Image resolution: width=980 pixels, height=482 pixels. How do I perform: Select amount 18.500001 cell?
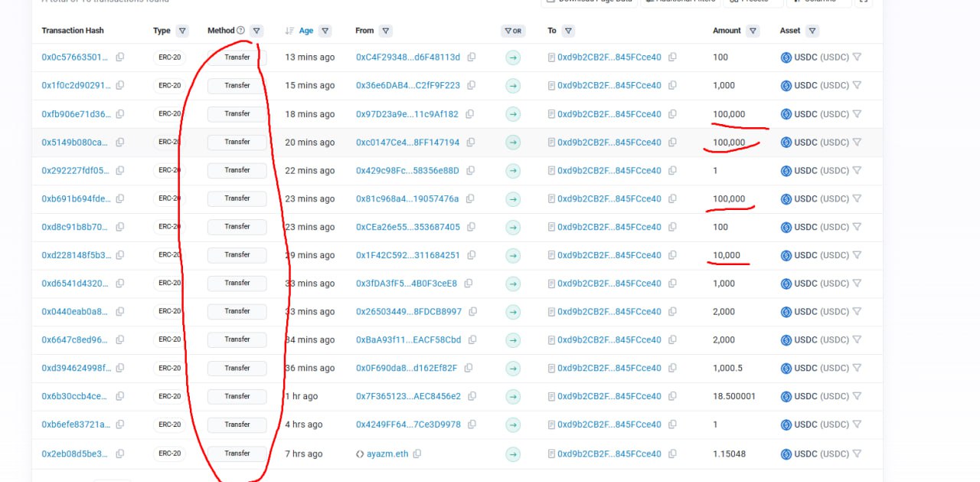(x=734, y=397)
